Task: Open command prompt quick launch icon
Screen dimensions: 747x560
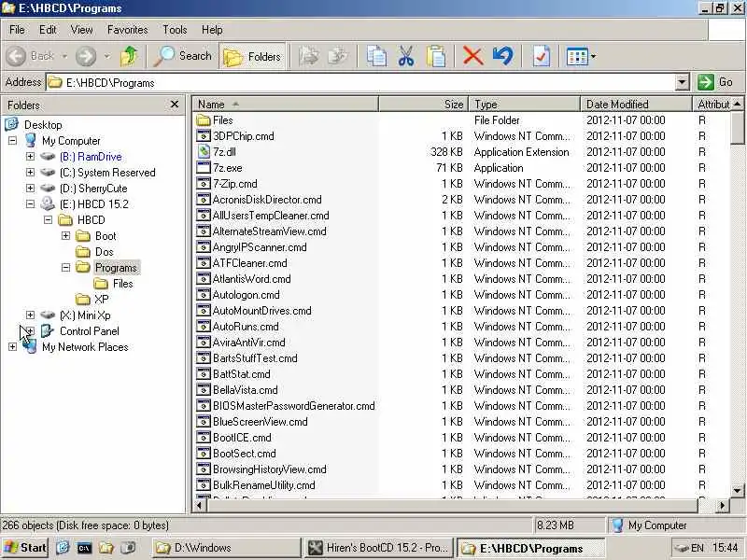Action: coord(84,548)
